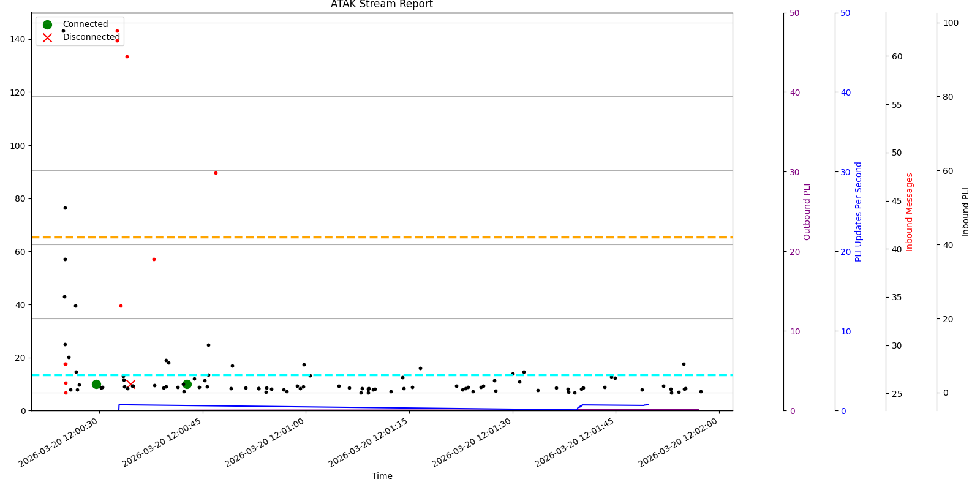
Task: Click the black data point near value 76
Action: click(x=65, y=208)
